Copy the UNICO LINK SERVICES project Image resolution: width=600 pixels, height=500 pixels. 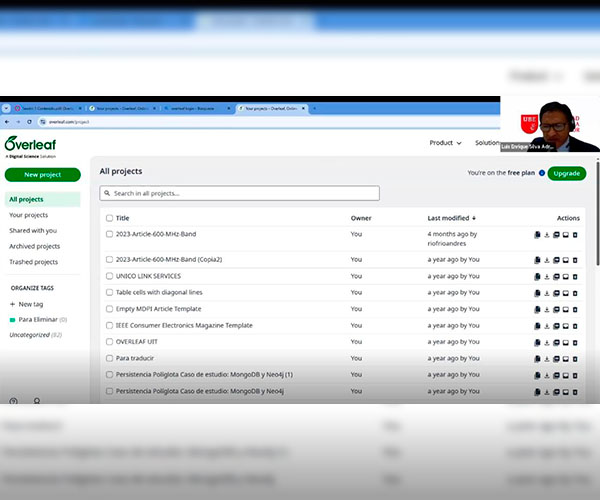tap(537, 277)
